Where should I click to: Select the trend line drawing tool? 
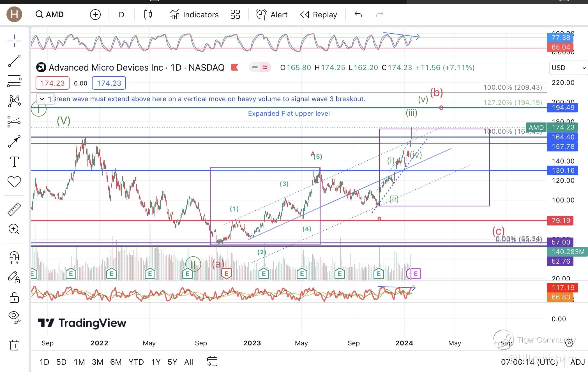coord(14,61)
